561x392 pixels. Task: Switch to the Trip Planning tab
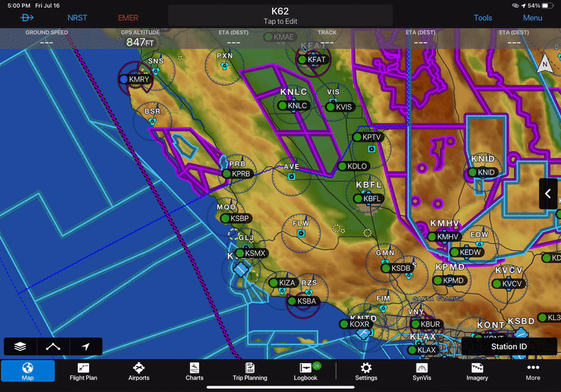[x=250, y=371]
